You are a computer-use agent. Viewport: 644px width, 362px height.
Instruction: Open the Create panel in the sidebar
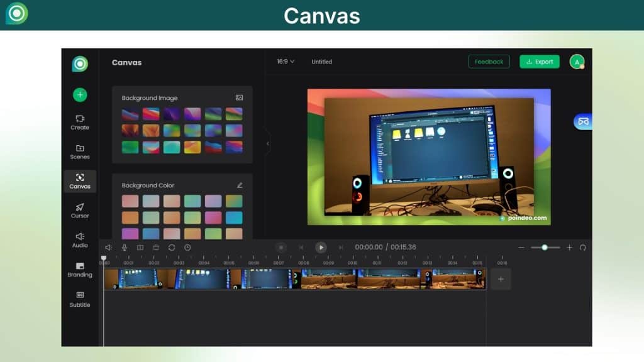[x=80, y=123]
